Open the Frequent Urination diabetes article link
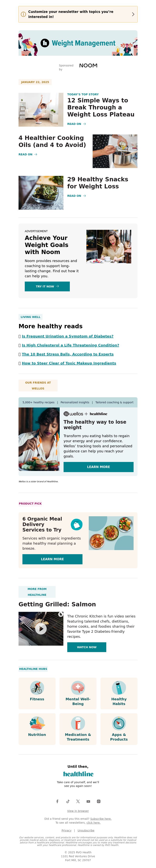 [68, 336]
